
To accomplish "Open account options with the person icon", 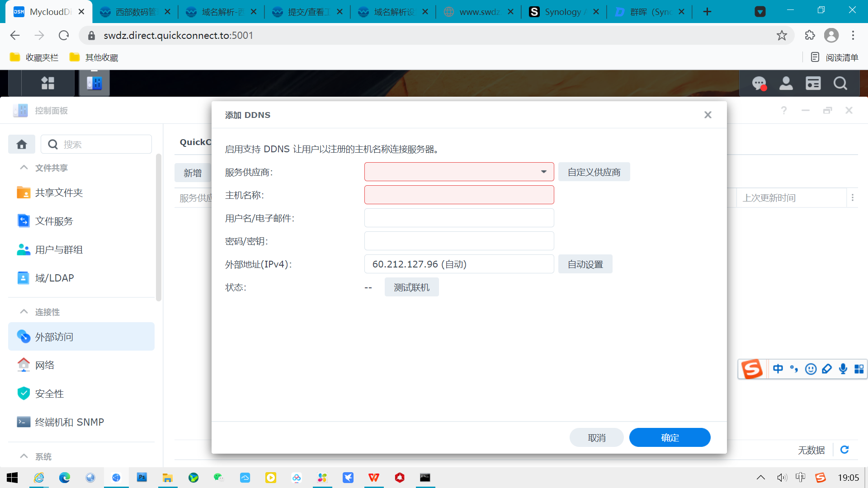I will click(x=786, y=83).
